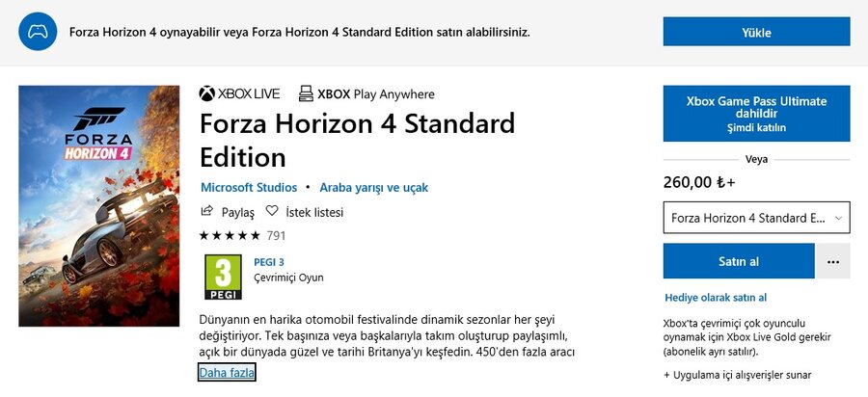Click the 791 reviews count
This screenshot has height=397, width=868.
276,235
